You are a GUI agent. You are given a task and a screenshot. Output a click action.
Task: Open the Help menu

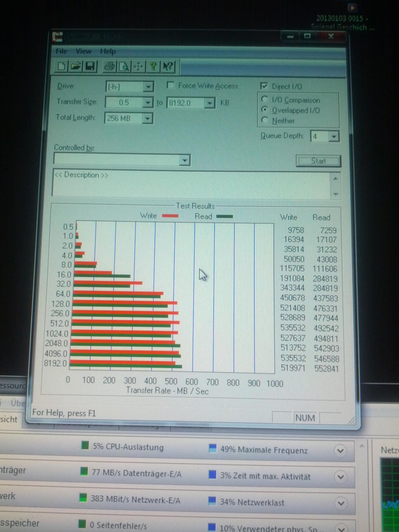[x=108, y=51]
